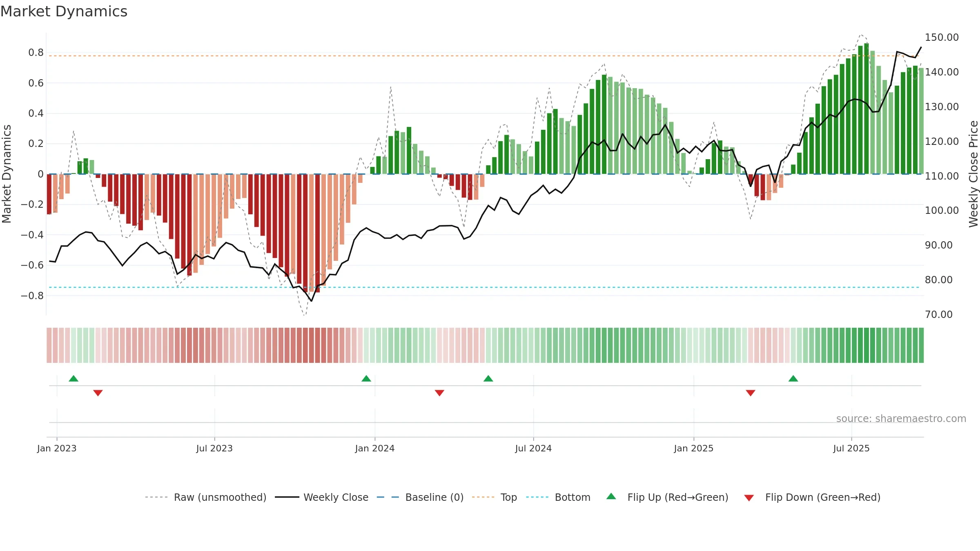Click the Flip Down marker after Jan 2025

(x=751, y=393)
